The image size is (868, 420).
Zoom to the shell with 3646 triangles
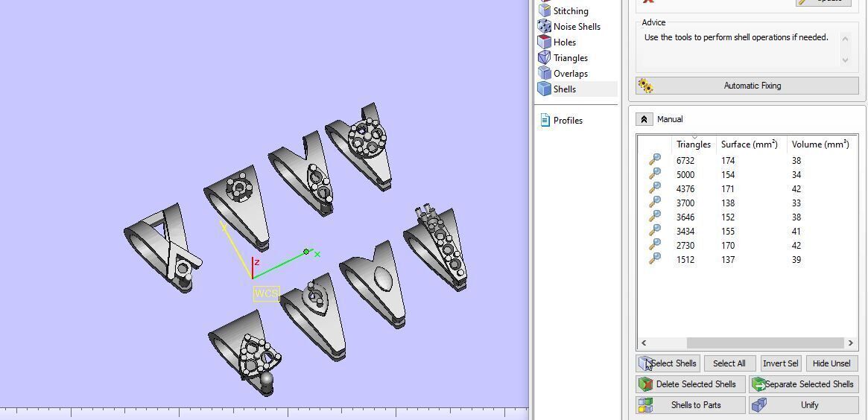(654, 217)
